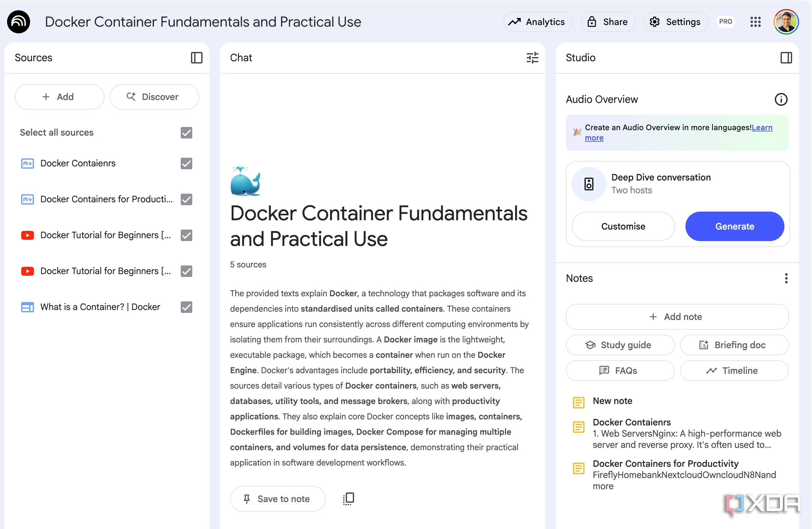This screenshot has height=529, width=812.
Task: Uncheck the second 'Docker Tutorial for Beginners' checkbox
Action: [x=186, y=271]
